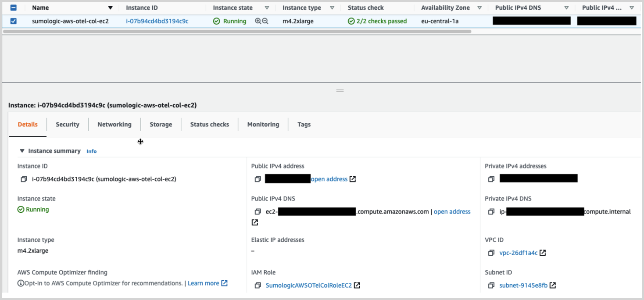Open the Availability Zone filter dropdown
644x300 pixels.
click(479, 7)
